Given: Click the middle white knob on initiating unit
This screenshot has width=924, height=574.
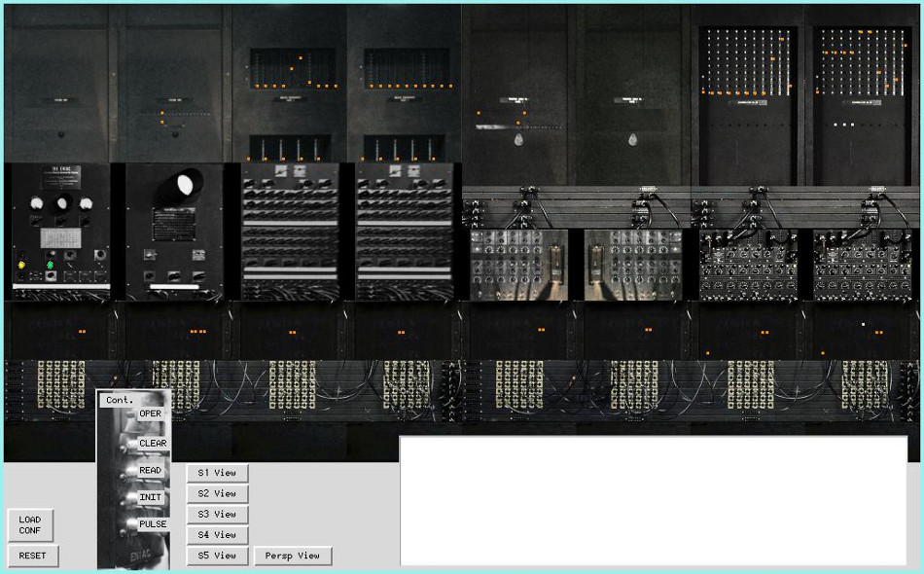Looking at the screenshot, I should 62,203.
